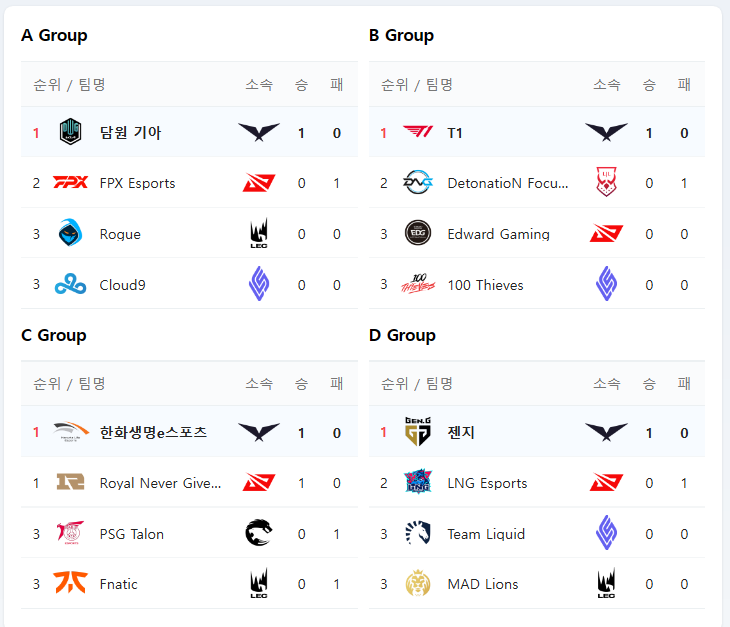Click the DWG KIA team logo
Viewport: 730px width, 627px height.
(70, 132)
